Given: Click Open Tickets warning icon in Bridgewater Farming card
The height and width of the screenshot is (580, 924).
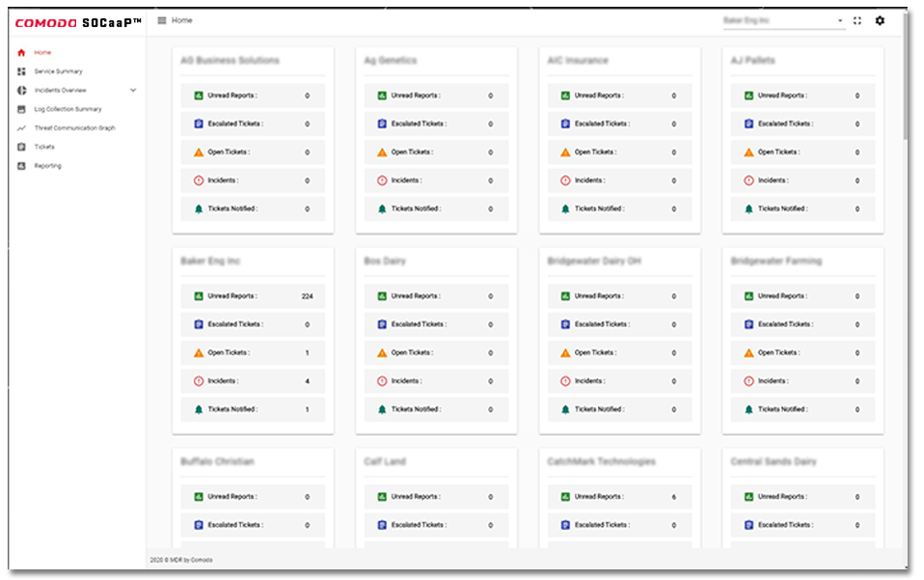Looking at the screenshot, I should (x=748, y=352).
